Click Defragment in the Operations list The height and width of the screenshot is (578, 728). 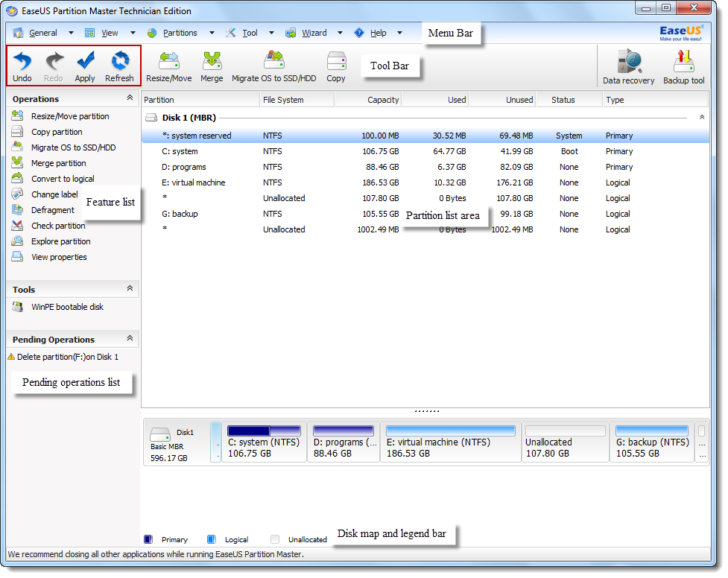point(52,210)
